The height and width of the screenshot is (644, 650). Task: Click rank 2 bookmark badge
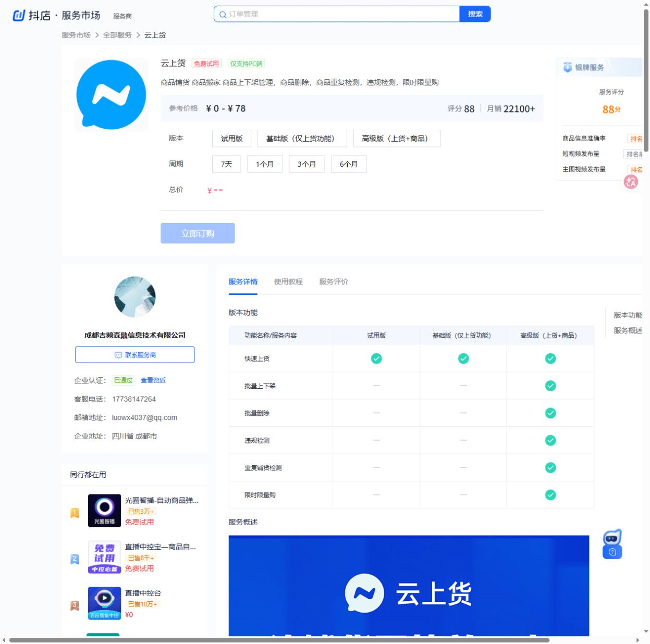(x=75, y=559)
